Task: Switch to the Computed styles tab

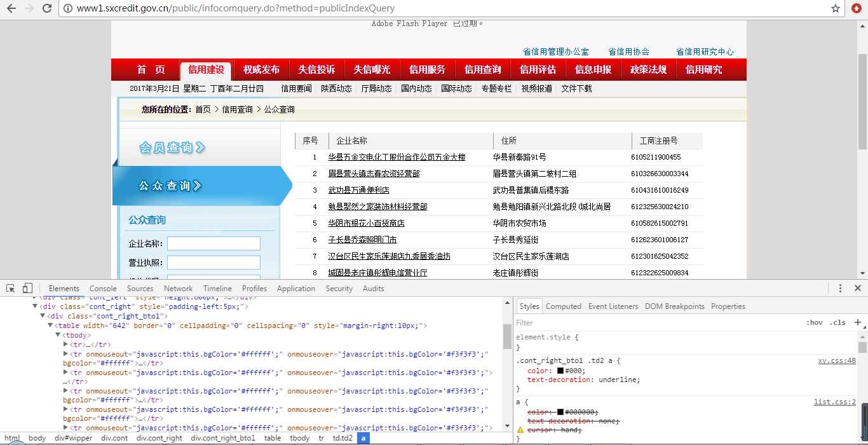Action: pos(563,306)
